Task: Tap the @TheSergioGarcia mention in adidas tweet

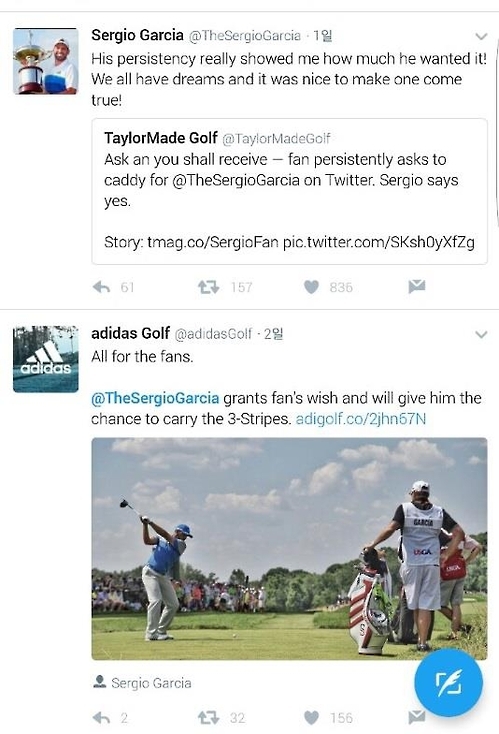Action: tap(155, 398)
